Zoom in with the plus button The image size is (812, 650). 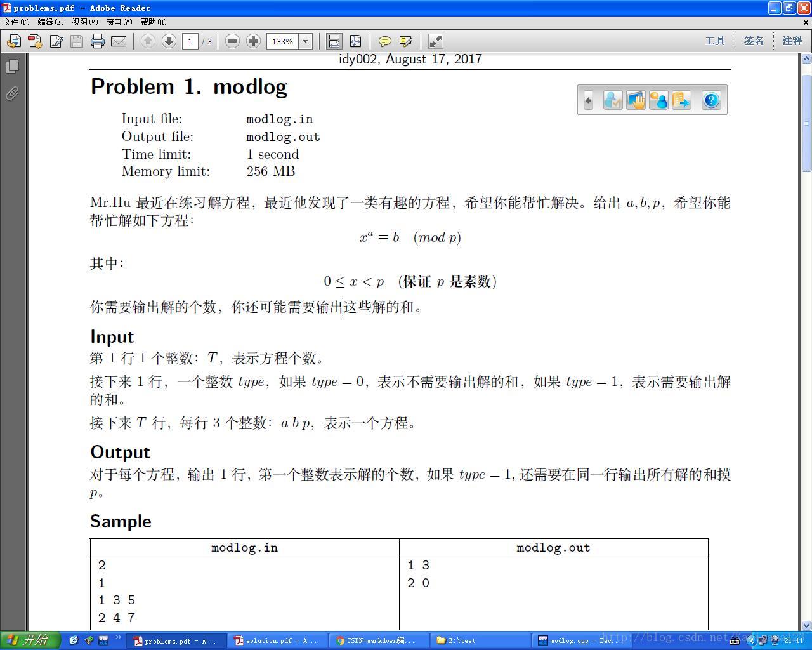pyautogui.click(x=253, y=41)
